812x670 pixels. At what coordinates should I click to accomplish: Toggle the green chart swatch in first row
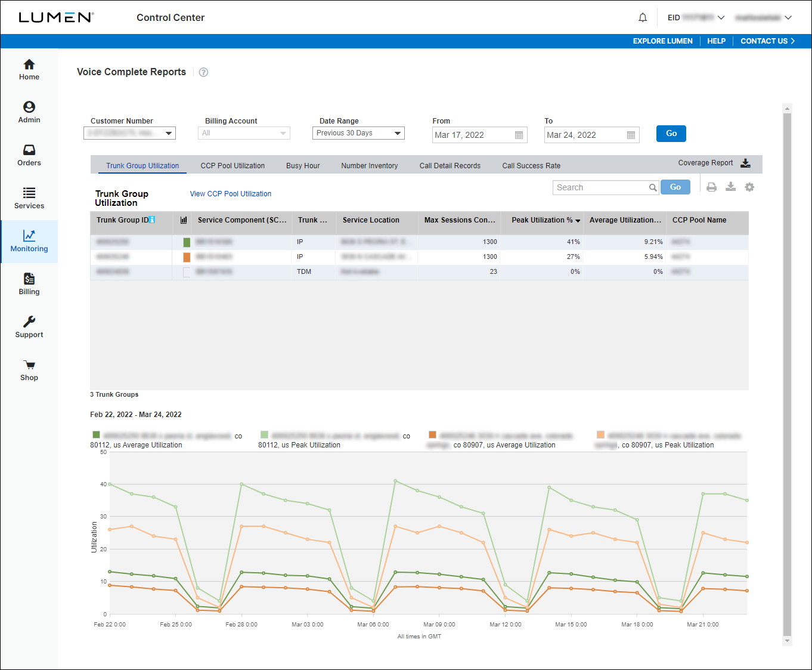[x=187, y=242]
